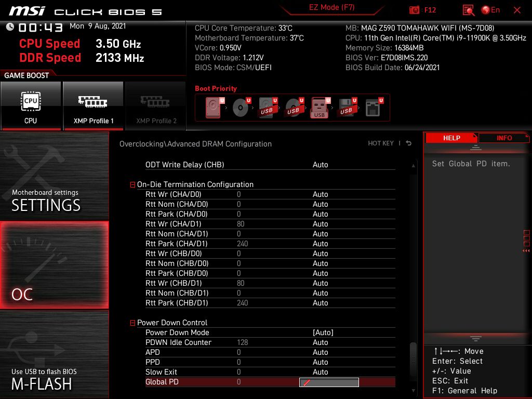Click the help panel bottom grip handle
Image resolution: width=532 pixels, height=399 pixels.
point(476,339)
